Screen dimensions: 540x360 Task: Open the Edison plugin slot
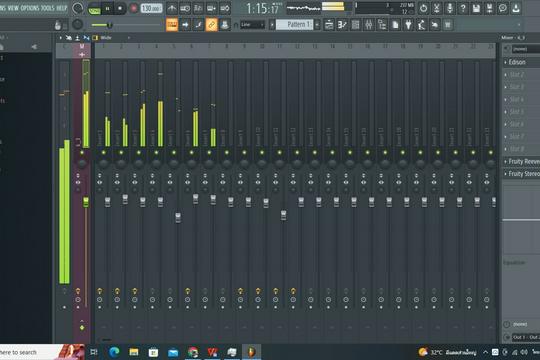521,62
